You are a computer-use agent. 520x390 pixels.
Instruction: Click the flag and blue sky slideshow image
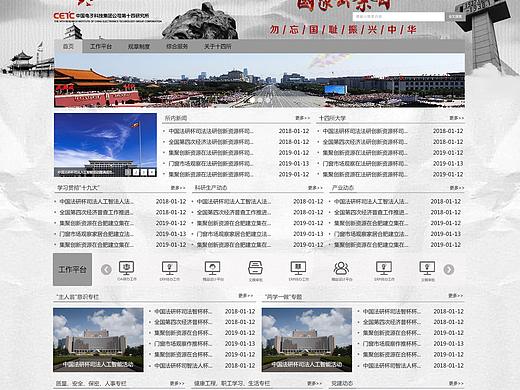pyautogui.click(x=105, y=145)
